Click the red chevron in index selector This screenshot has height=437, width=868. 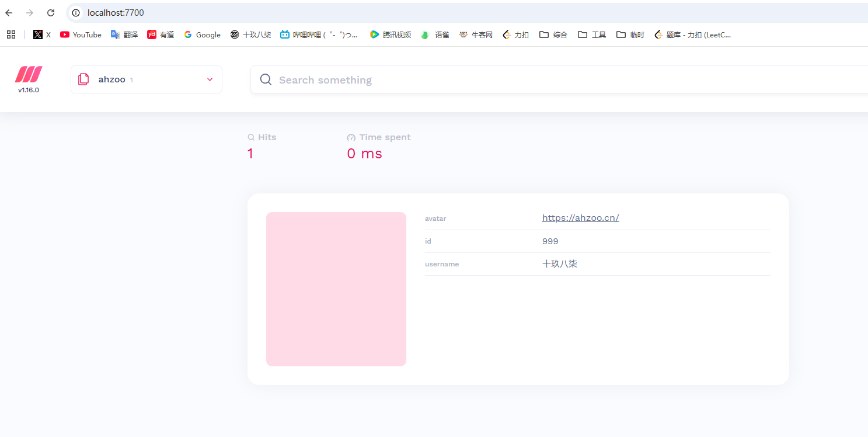tap(210, 79)
